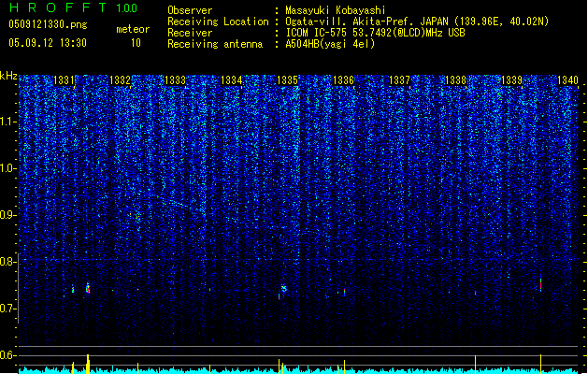This screenshot has height=374, width=588.
Task: Click the 'meteor' count label
Action: point(133,29)
